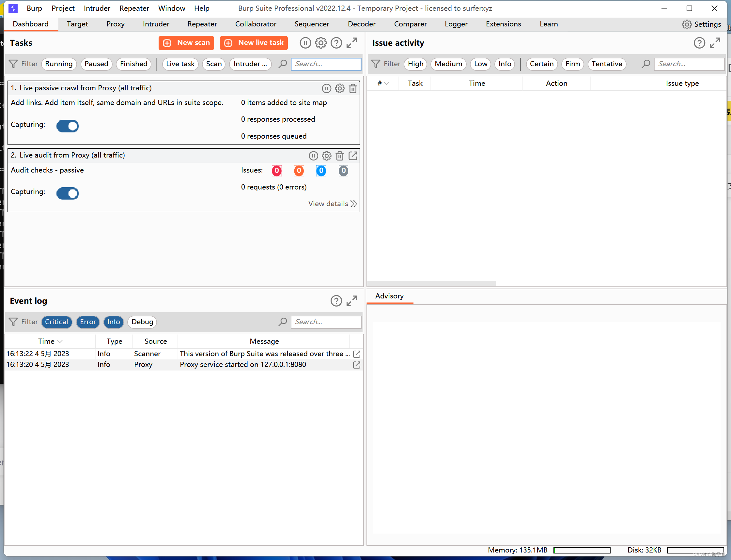Switch to the Proxy tab
731x560 pixels.
(x=116, y=24)
